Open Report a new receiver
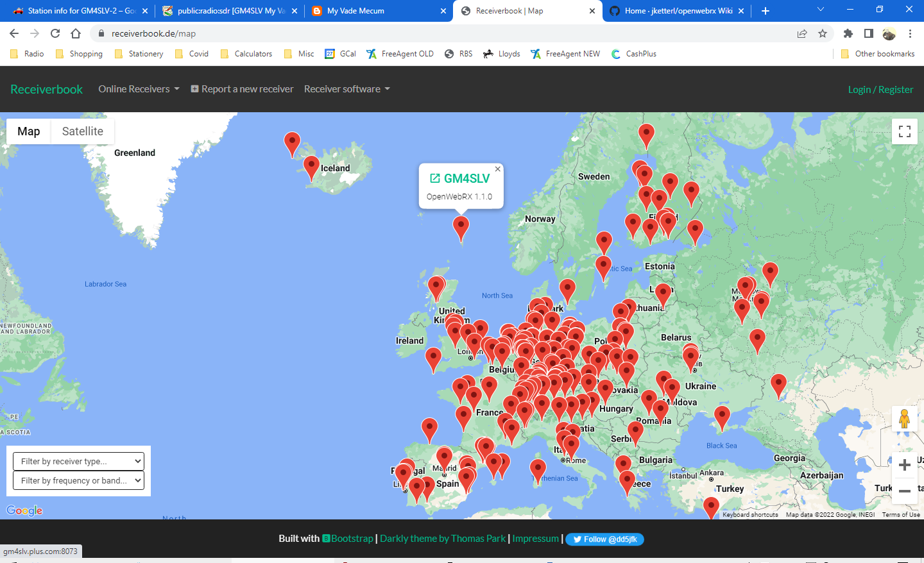 (242, 89)
